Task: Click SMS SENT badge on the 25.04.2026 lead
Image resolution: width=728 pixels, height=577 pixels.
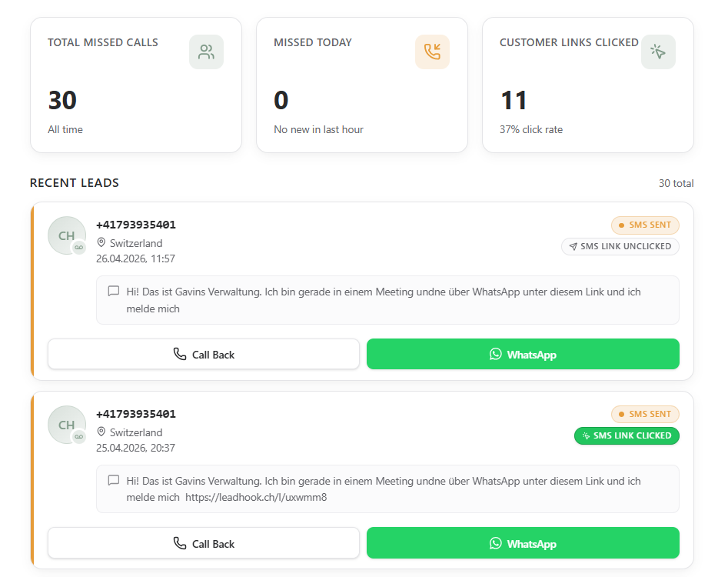Action: tap(645, 414)
